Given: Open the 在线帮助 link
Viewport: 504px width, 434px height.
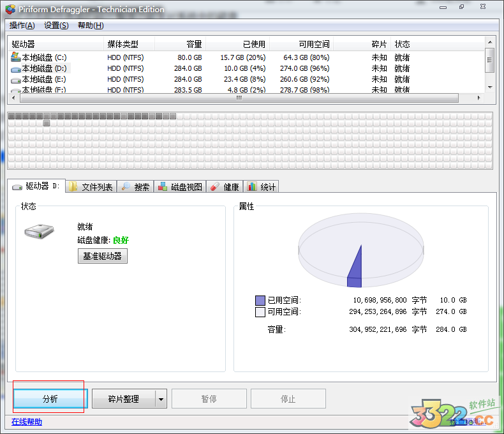Looking at the screenshot, I should (27, 422).
